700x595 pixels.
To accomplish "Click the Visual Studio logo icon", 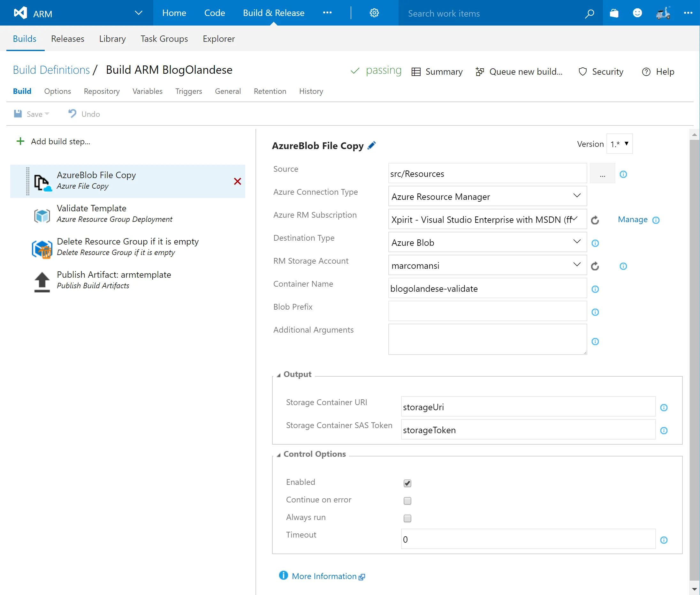I will [20, 13].
